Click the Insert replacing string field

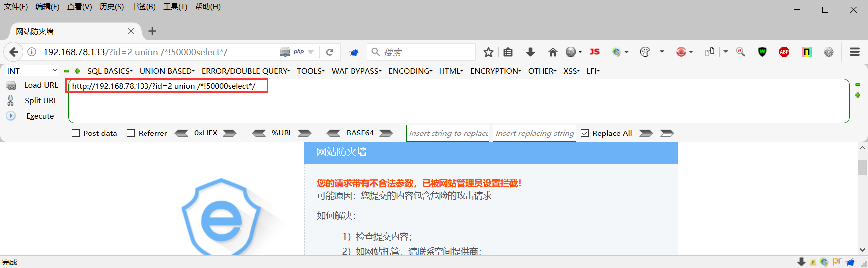(534, 133)
